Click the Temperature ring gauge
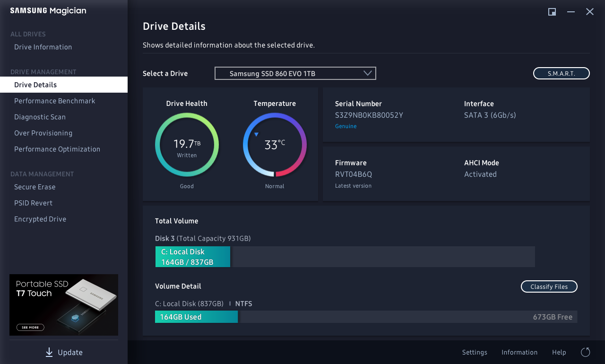The height and width of the screenshot is (364, 605). [x=275, y=145]
